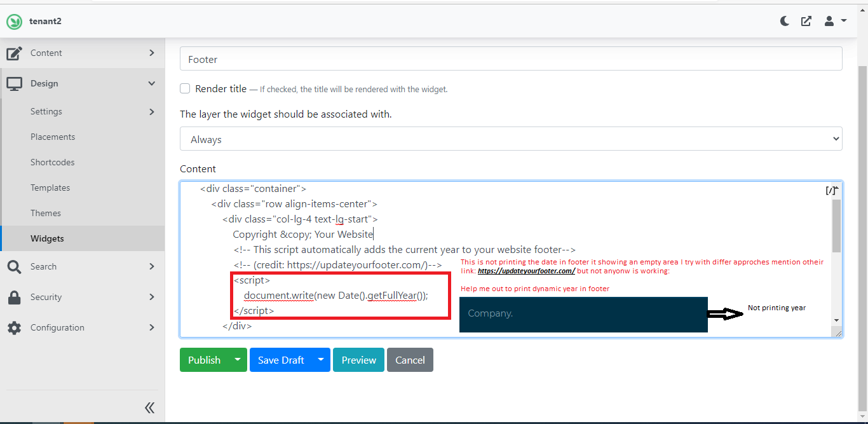Image resolution: width=868 pixels, height=424 pixels.
Task: Click the editor resize grip handle
Action: (837, 331)
